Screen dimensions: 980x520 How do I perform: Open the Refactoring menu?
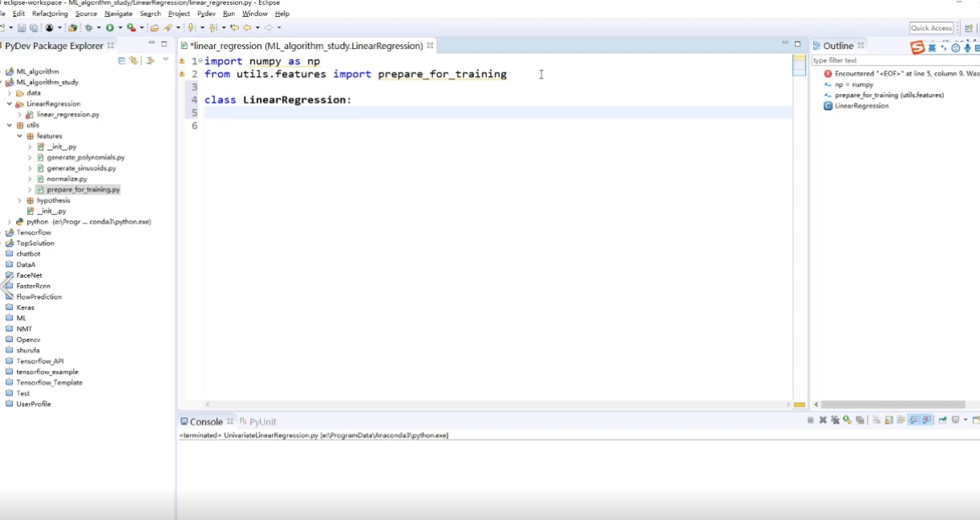(50, 14)
